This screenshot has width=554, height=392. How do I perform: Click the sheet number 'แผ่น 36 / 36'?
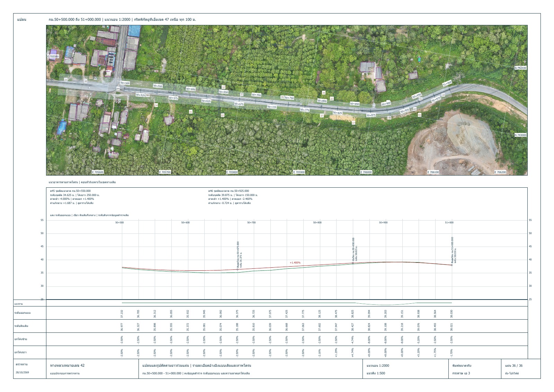click(514, 365)
